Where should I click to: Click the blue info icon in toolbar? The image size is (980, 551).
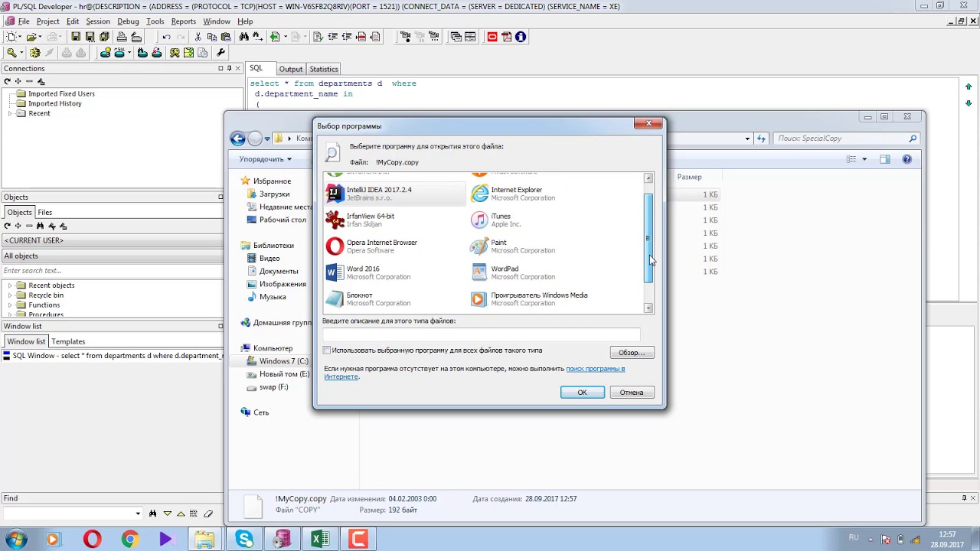pos(521,37)
